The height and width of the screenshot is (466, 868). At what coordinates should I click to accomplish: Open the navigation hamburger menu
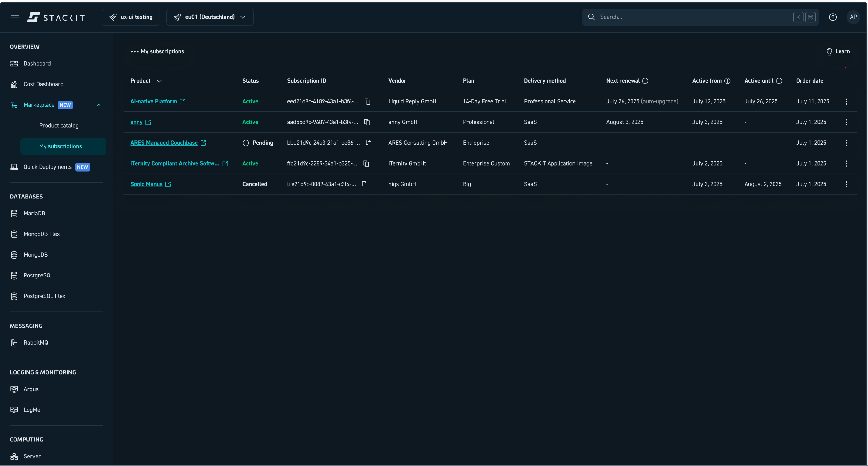click(x=15, y=17)
